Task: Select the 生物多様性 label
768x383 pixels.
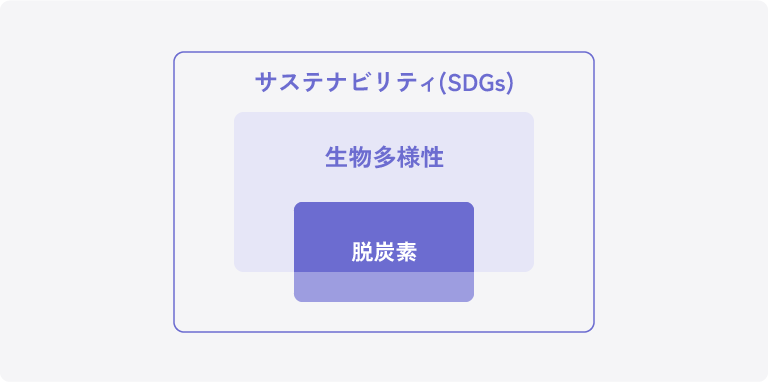Action: point(384,158)
